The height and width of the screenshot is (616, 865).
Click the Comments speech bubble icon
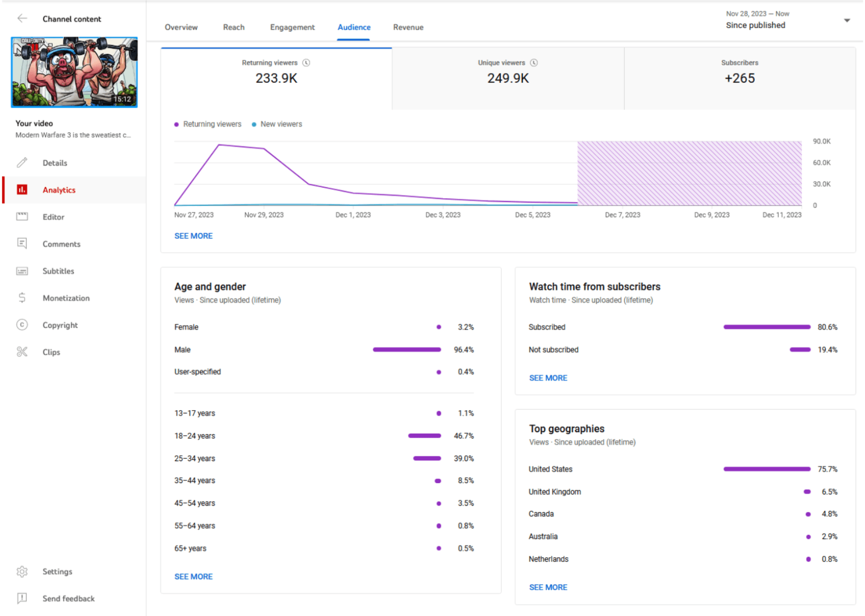tap(22, 244)
